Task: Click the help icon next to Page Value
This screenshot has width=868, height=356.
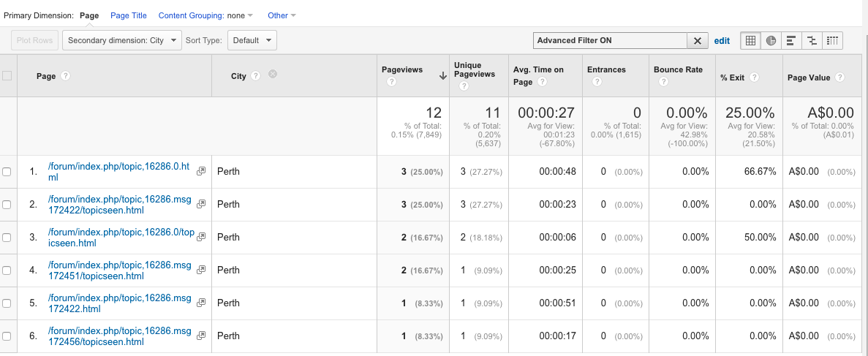Action: pyautogui.click(x=839, y=77)
